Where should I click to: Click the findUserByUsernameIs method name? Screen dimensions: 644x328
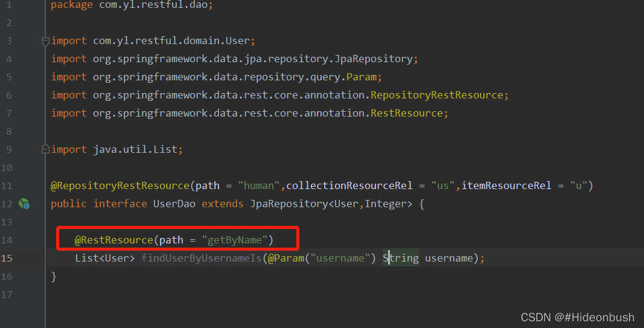pos(201,258)
